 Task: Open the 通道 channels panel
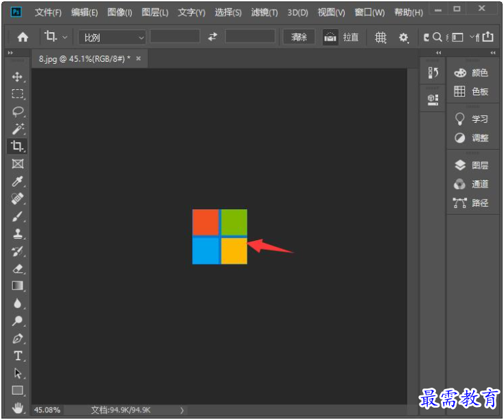[x=472, y=184]
